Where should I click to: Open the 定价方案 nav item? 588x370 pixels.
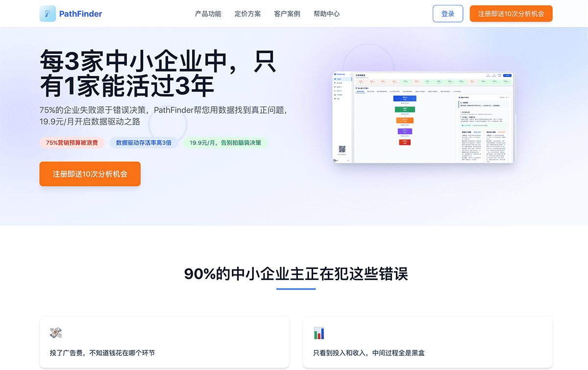pyautogui.click(x=248, y=14)
